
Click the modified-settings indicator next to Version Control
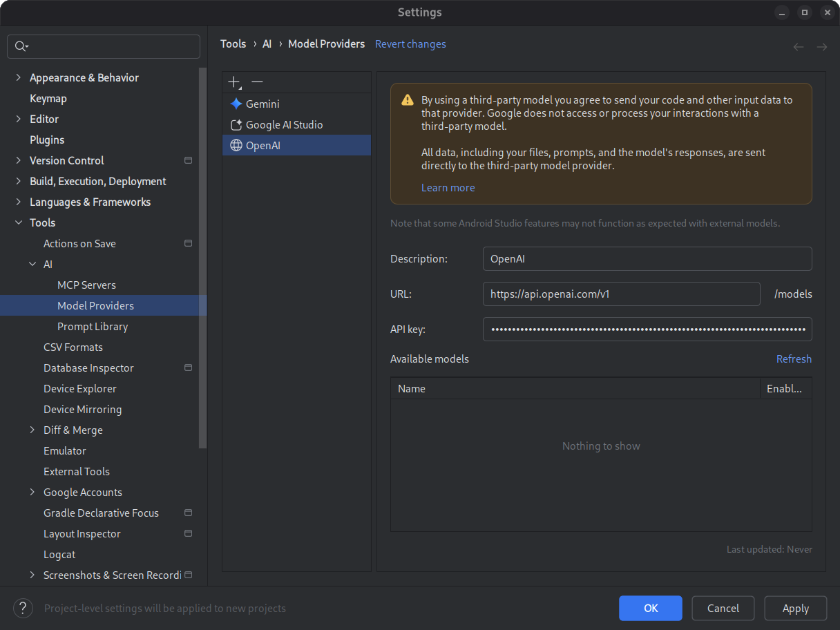click(x=188, y=160)
